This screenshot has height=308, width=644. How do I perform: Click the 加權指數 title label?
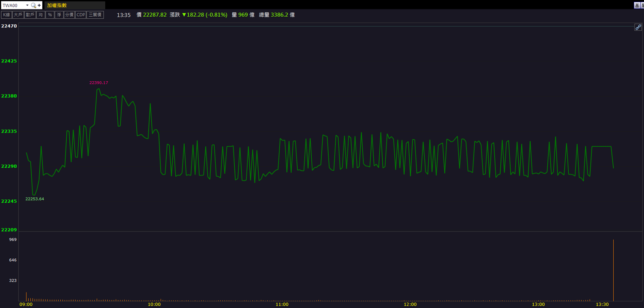[57, 5]
